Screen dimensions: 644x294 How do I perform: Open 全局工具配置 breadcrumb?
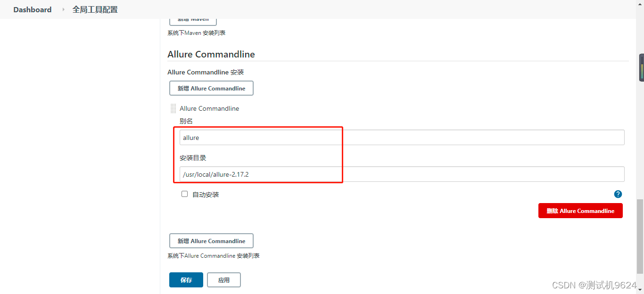pyautogui.click(x=95, y=9)
